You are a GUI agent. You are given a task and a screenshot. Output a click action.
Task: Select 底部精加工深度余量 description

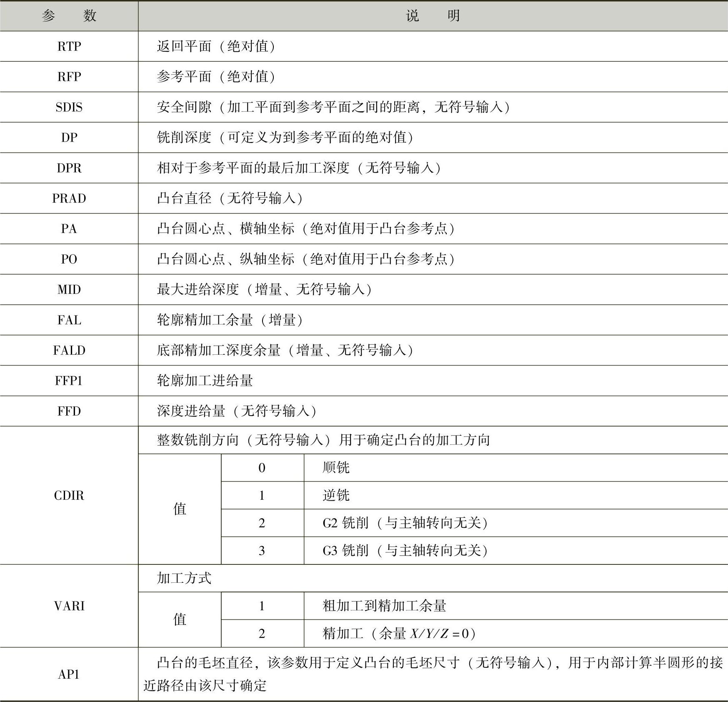click(x=285, y=351)
